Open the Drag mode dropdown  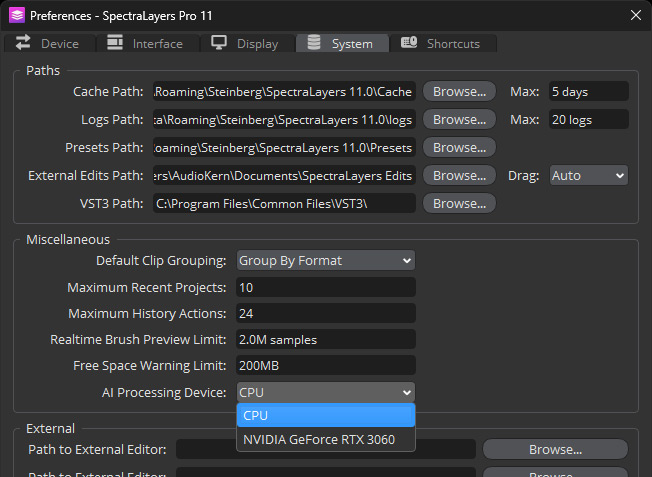(x=588, y=176)
